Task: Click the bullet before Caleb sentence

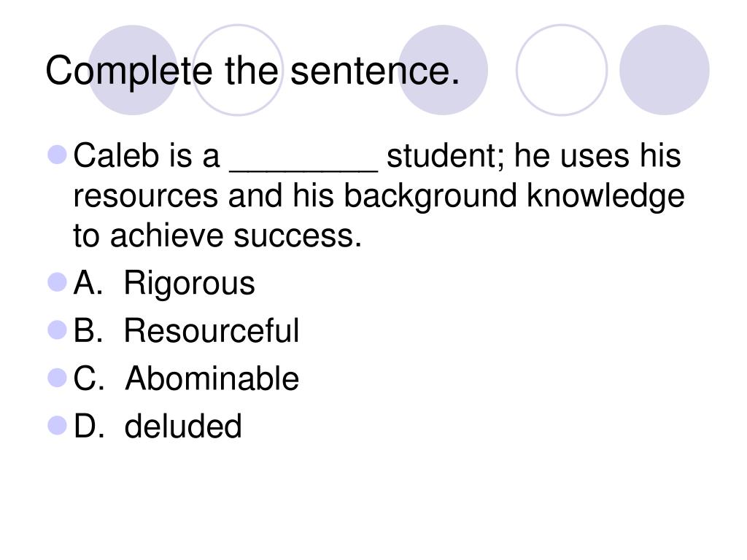Action: click(x=57, y=155)
